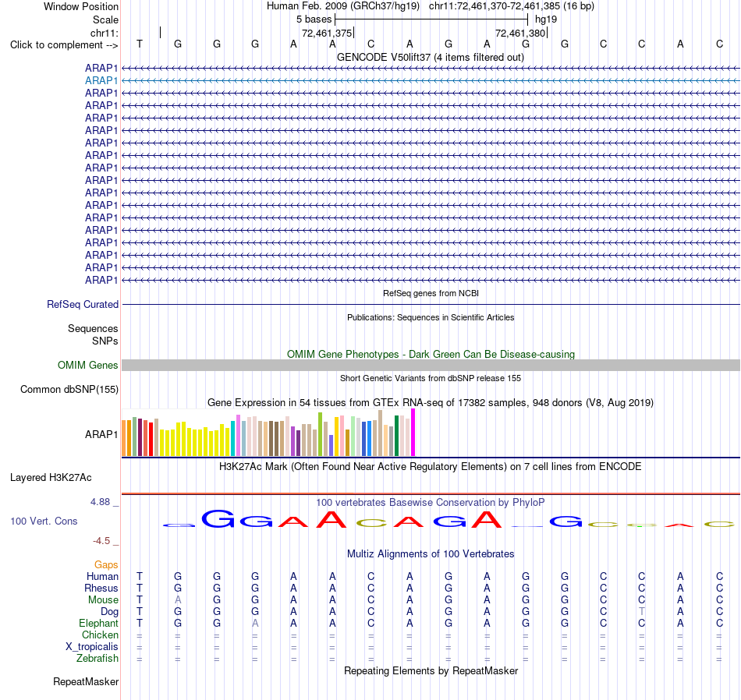This screenshot has width=741, height=700.
Task: Open the Short Genetic Variants from dbSNP release 155 title
Action: [x=431, y=378]
